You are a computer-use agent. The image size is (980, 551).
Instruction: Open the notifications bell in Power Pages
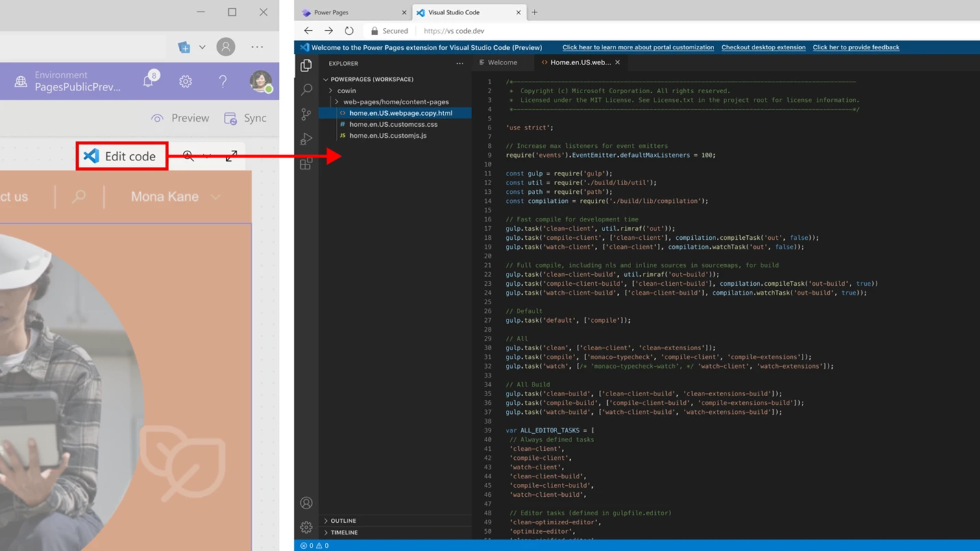click(x=147, y=81)
